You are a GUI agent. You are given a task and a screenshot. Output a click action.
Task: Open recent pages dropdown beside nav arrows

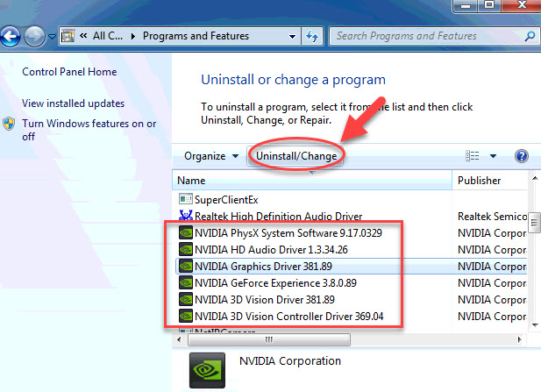[52, 36]
